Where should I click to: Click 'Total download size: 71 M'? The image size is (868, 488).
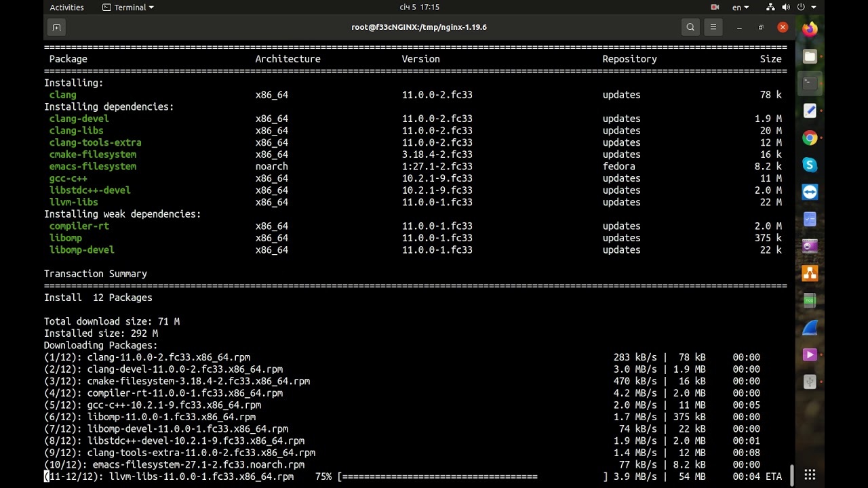coord(112,321)
